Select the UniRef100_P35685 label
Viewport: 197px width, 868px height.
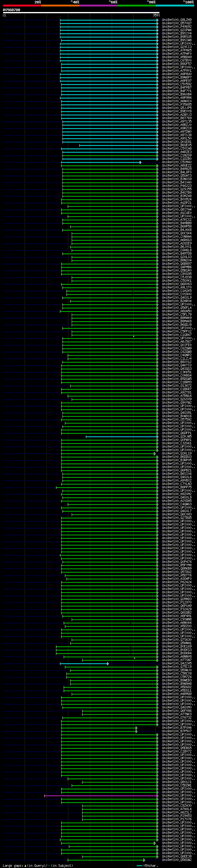click(176, 104)
